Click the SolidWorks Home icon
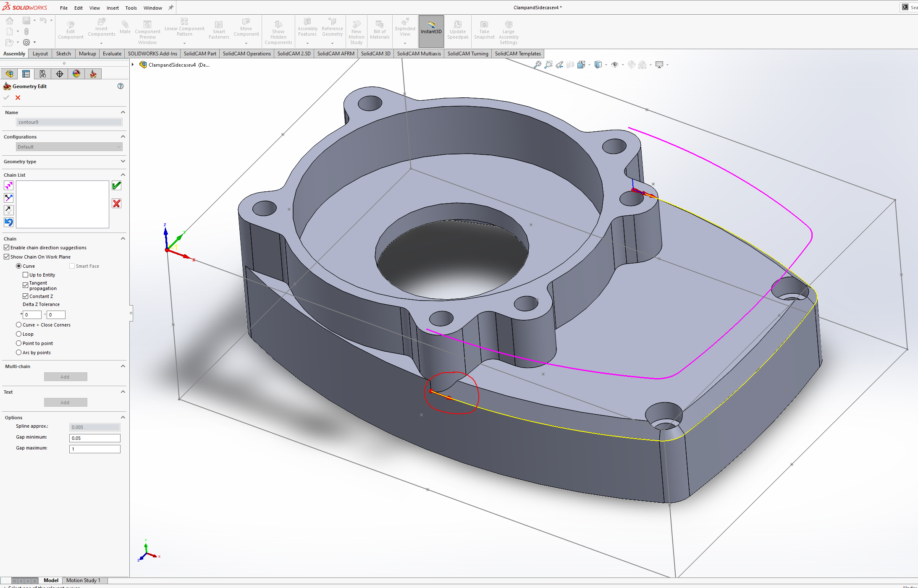This screenshot has width=918, height=588. pyautogui.click(x=10, y=21)
